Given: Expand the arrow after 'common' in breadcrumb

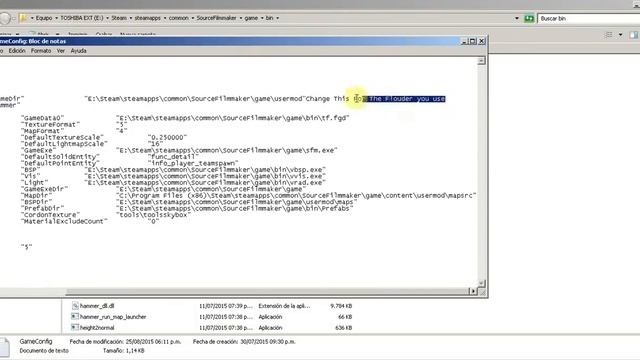Looking at the screenshot, I should [193, 18].
